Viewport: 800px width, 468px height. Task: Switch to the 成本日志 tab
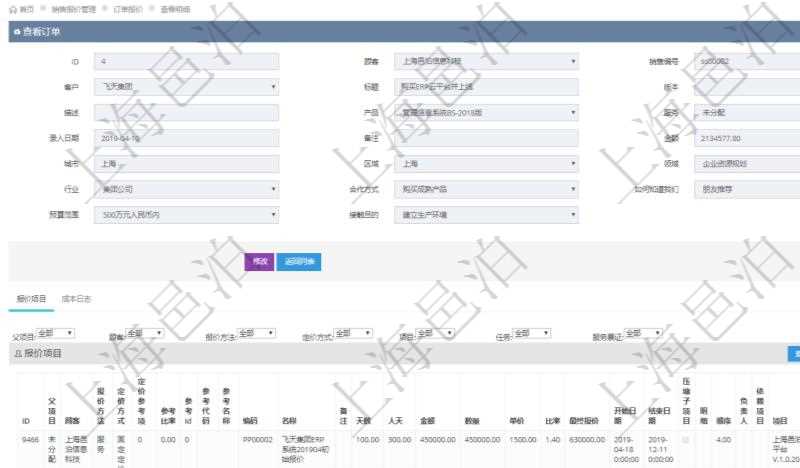(x=77, y=298)
